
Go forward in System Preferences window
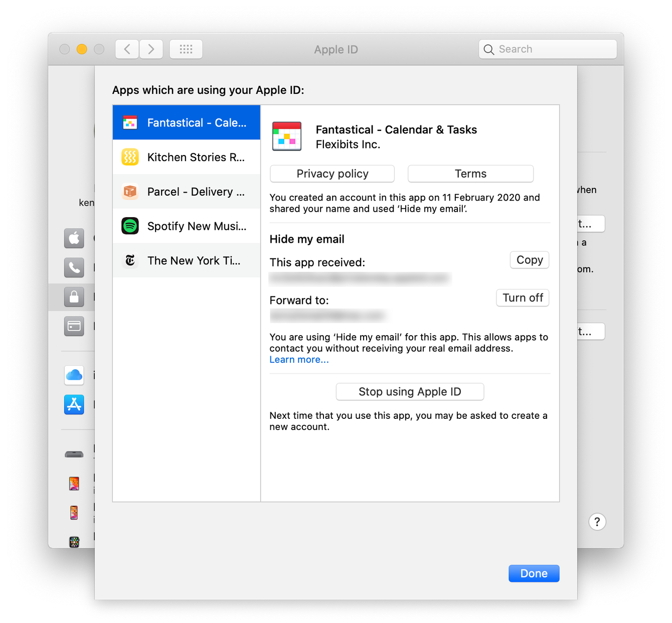[151, 49]
